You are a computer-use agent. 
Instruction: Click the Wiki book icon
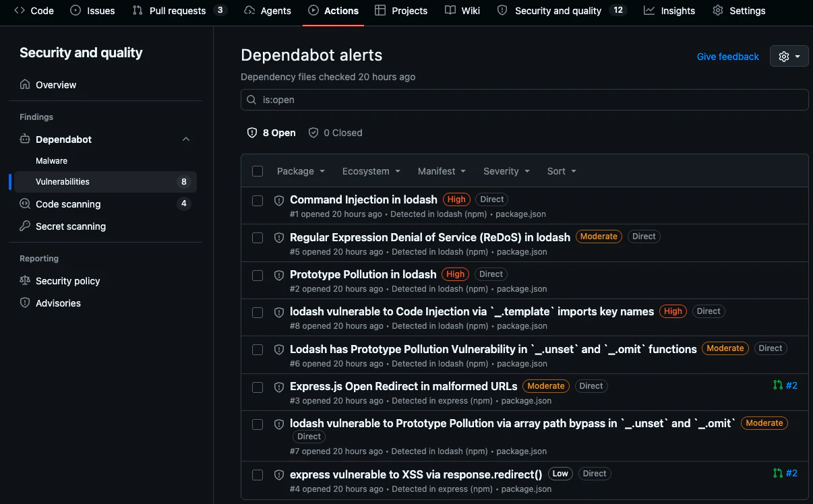pos(450,11)
